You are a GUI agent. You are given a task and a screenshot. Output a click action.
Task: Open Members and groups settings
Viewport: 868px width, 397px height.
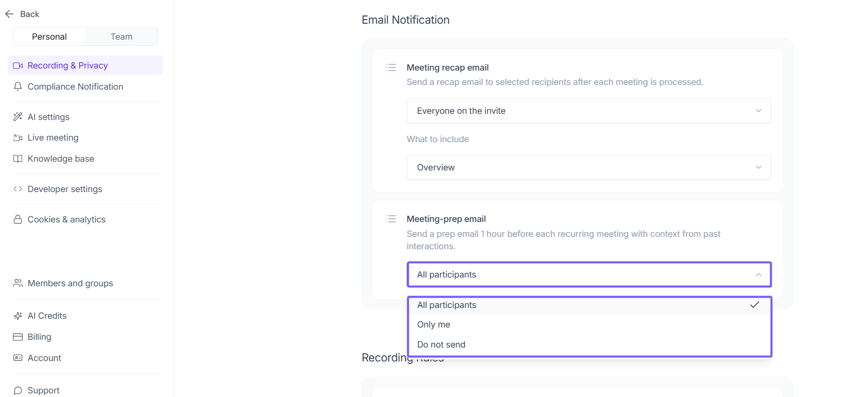pos(70,283)
